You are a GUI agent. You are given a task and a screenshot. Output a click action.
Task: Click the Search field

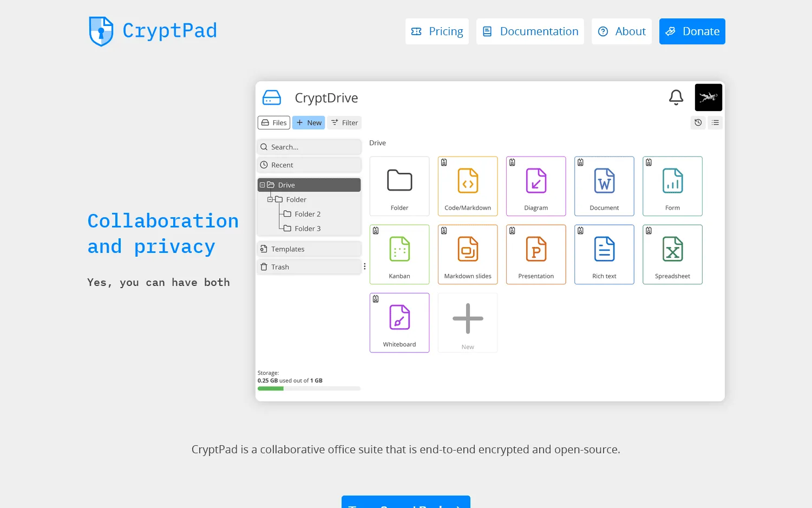[309, 147]
